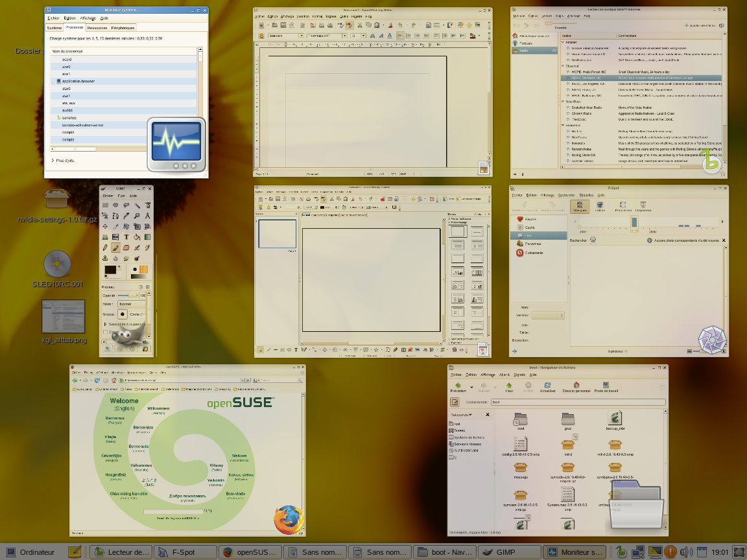Click Emplacement field in file browser

pos(578,402)
